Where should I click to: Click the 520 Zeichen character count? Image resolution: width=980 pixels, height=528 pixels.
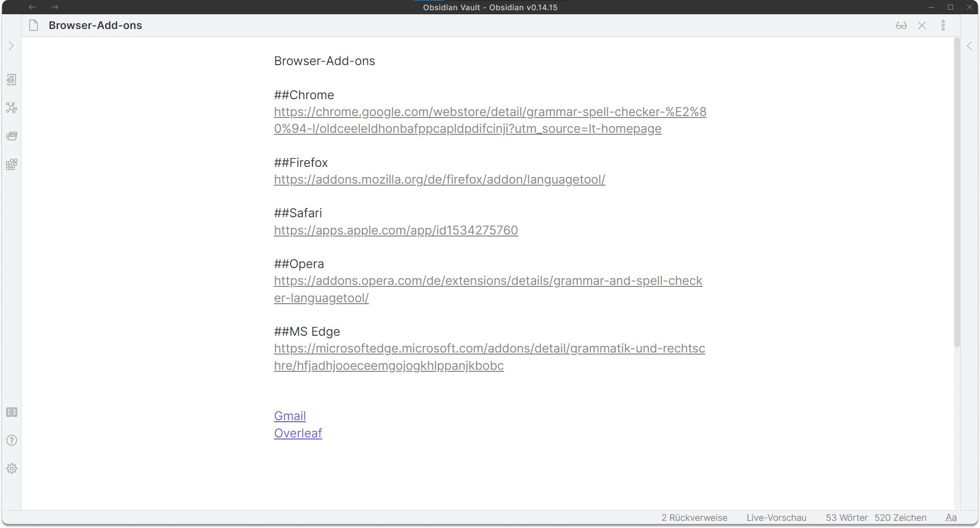coord(900,518)
